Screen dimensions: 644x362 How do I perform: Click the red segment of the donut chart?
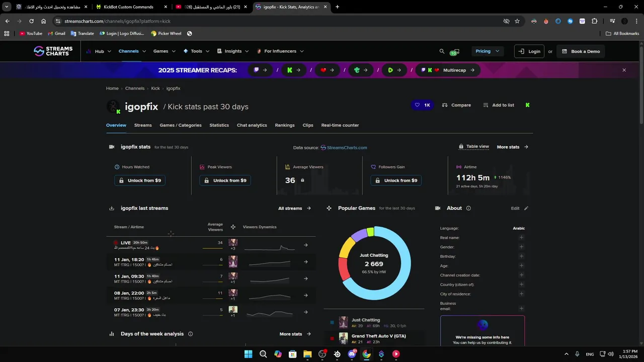coord(344,269)
